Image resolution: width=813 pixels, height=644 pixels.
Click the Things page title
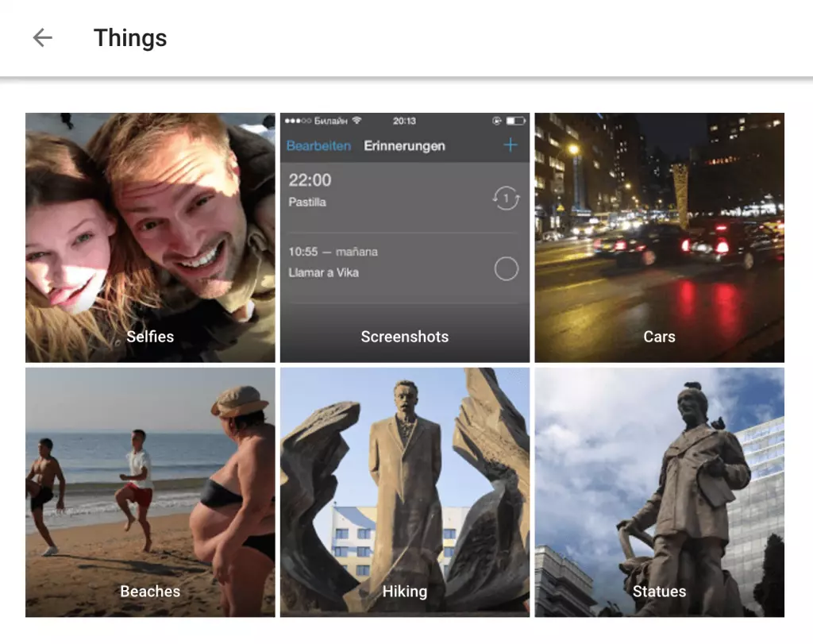pos(130,38)
